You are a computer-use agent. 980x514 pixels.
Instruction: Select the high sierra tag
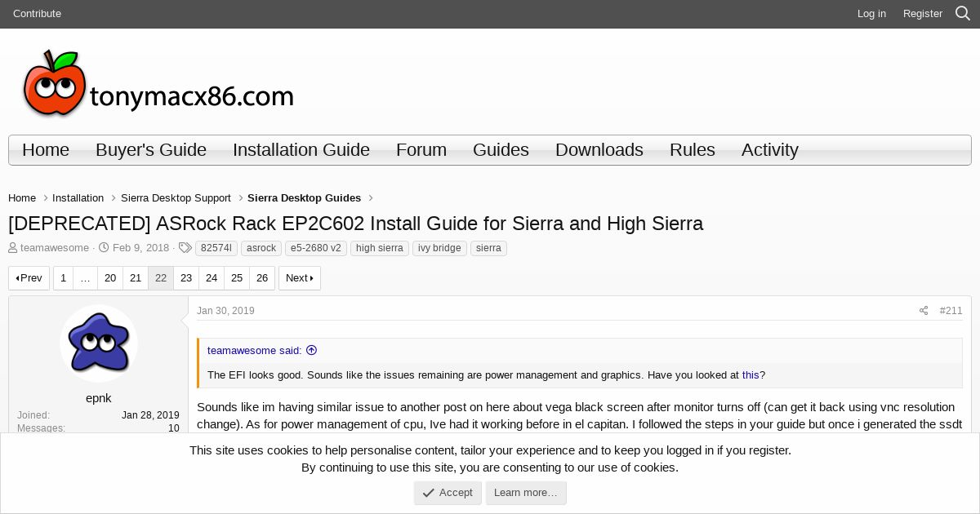(x=380, y=248)
